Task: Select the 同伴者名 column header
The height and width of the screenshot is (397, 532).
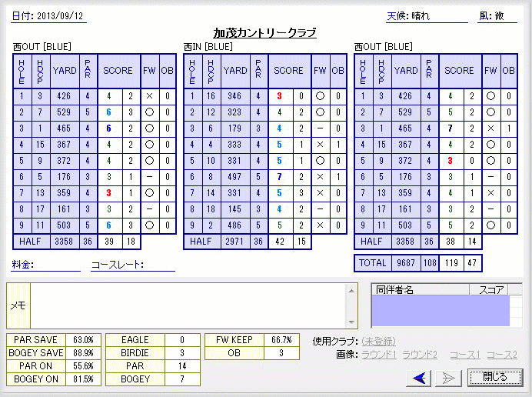Action: coord(421,290)
